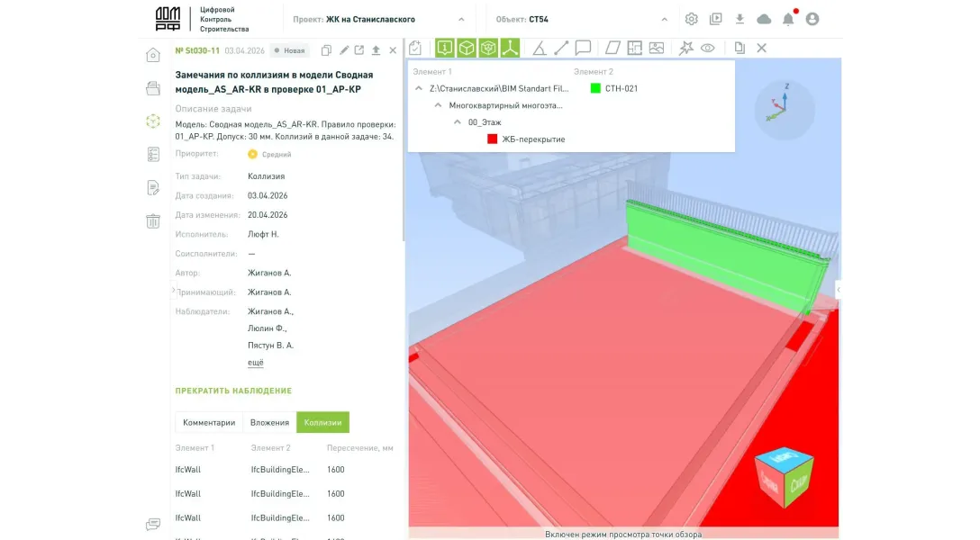This screenshot has width=980, height=540.
Task: Copy task St030-11 with the duplicate icon
Action: [x=326, y=50]
